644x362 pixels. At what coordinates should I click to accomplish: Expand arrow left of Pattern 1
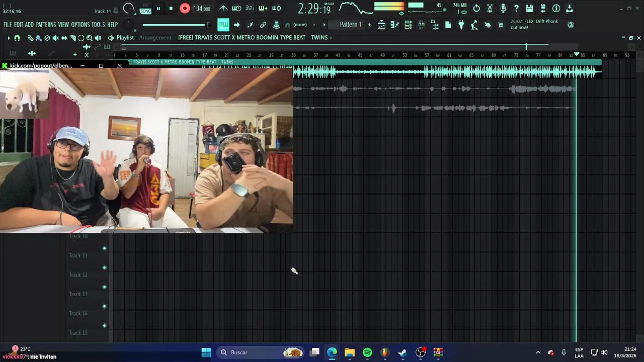coord(324,25)
